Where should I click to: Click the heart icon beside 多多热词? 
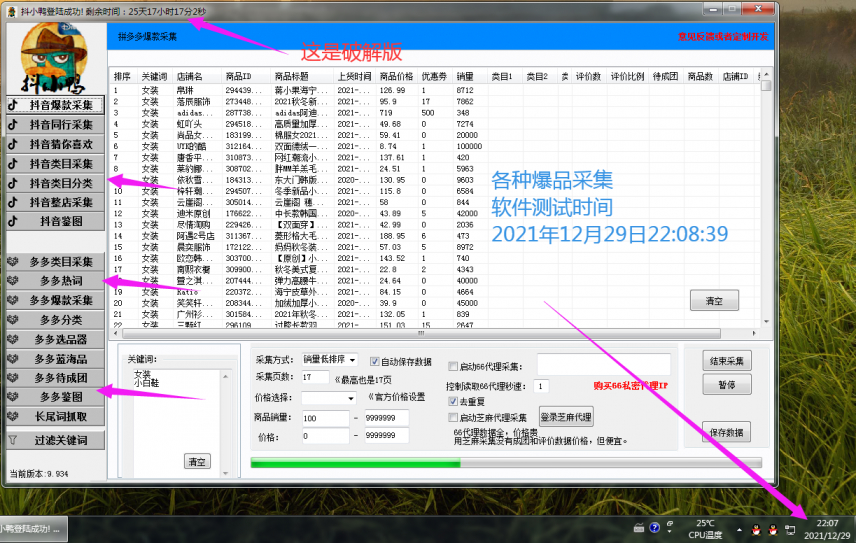(14, 281)
